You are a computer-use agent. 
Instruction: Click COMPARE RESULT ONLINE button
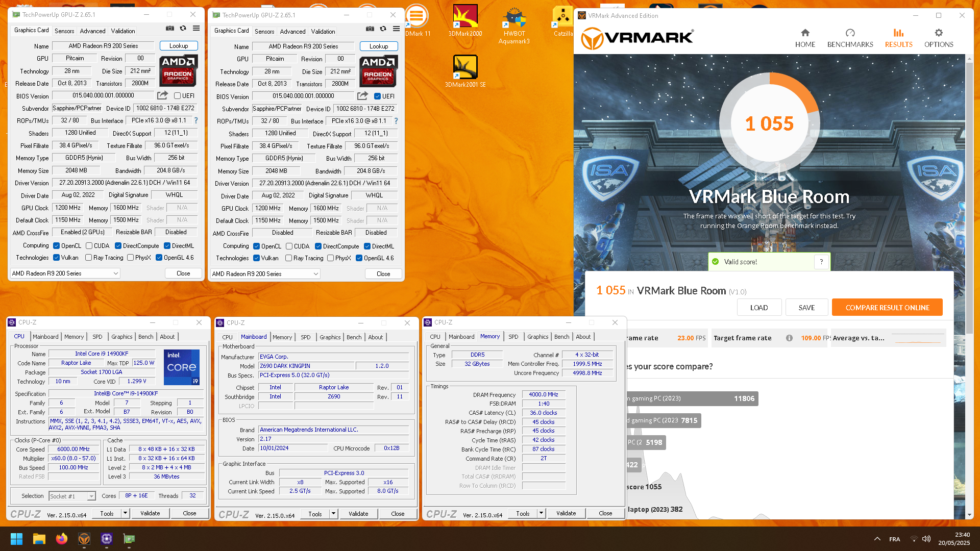click(887, 308)
